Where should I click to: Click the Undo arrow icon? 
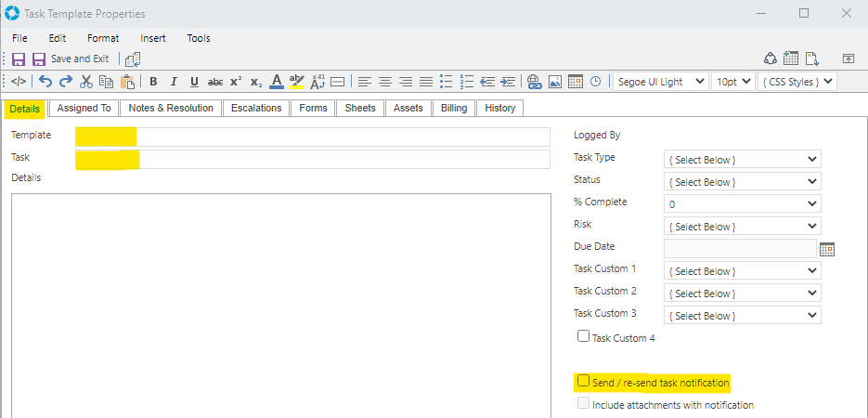click(45, 82)
